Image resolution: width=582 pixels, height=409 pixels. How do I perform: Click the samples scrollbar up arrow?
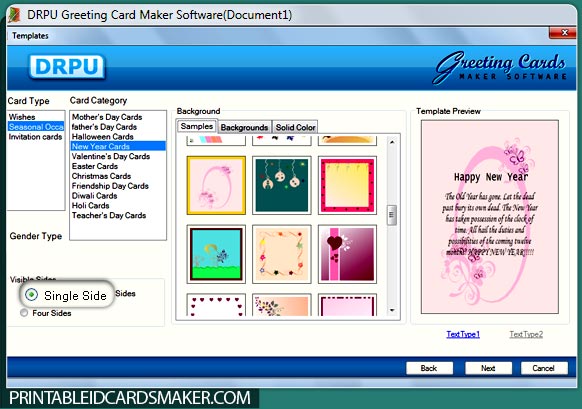pos(392,142)
